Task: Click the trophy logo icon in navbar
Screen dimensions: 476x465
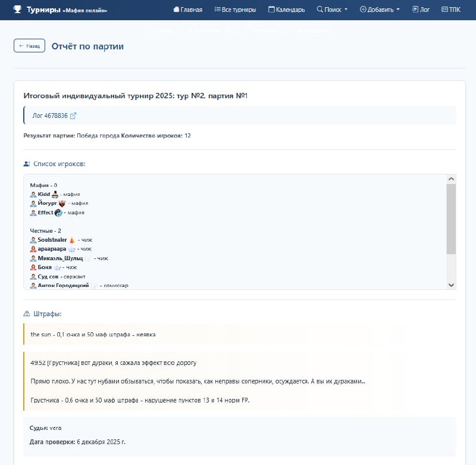Action: 17,10
